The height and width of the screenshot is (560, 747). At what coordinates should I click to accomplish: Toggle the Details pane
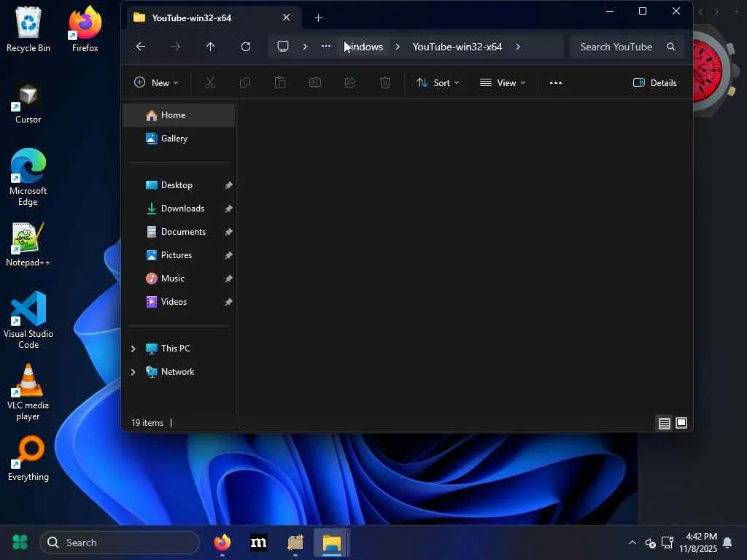tap(655, 82)
